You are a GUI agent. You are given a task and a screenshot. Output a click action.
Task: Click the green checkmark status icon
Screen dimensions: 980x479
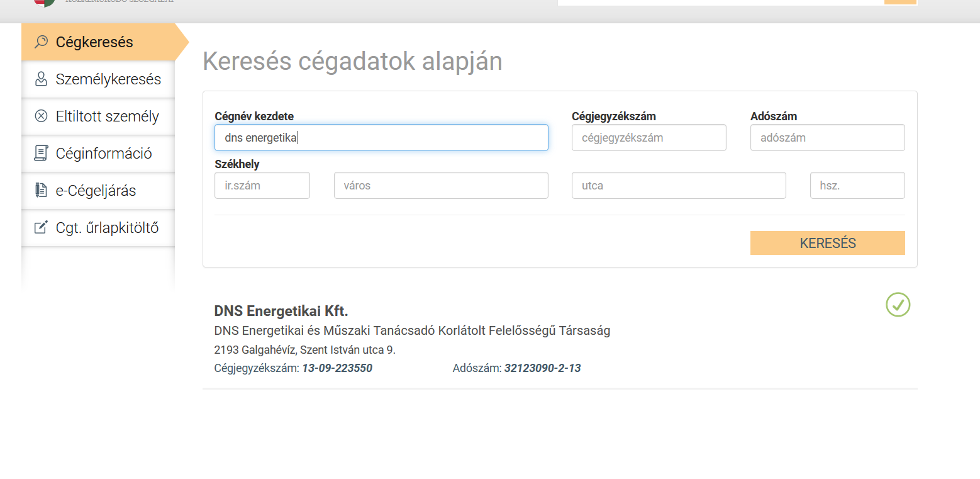(x=898, y=305)
